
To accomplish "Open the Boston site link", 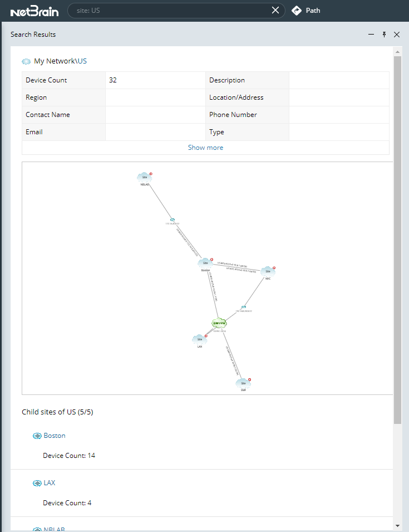I will pos(54,435).
